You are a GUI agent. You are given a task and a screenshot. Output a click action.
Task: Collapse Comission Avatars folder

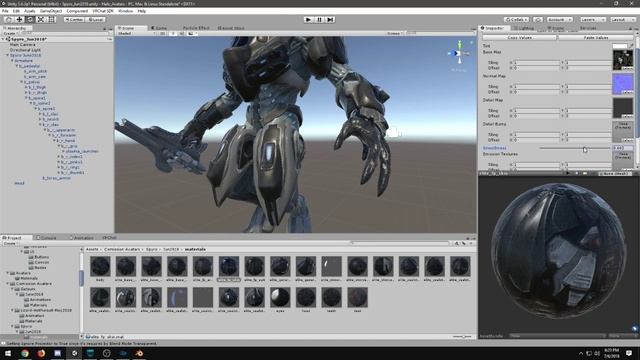point(7,284)
